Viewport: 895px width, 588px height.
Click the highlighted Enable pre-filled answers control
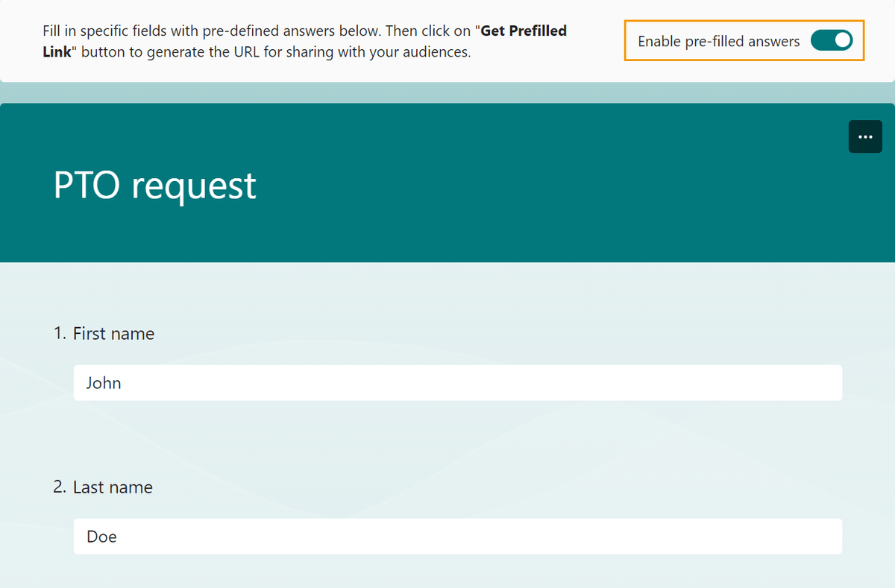[832, 40]
